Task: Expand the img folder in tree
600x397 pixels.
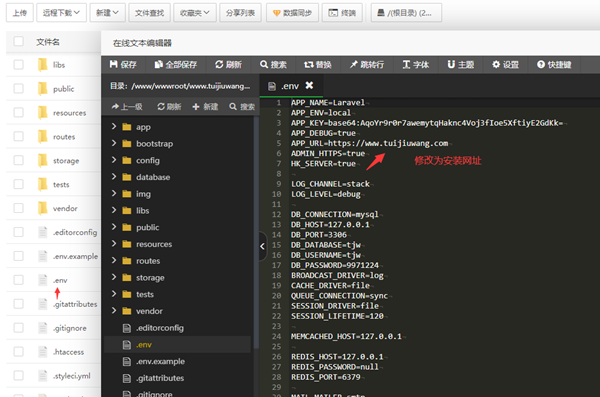Action: point(114,193)
